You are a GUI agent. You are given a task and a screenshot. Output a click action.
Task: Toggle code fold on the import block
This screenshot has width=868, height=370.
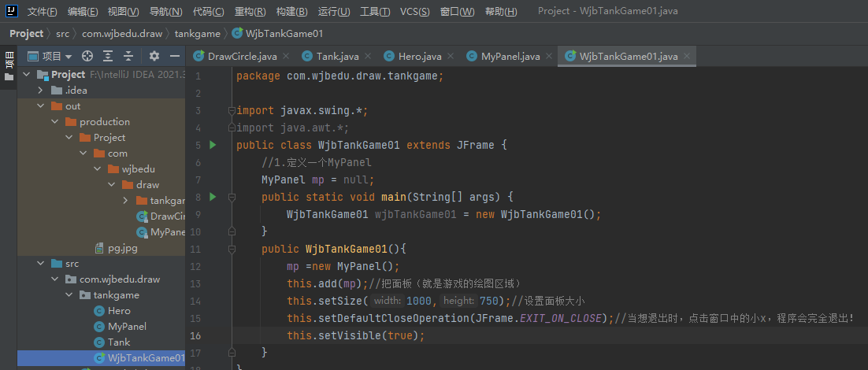coord(232,110)
